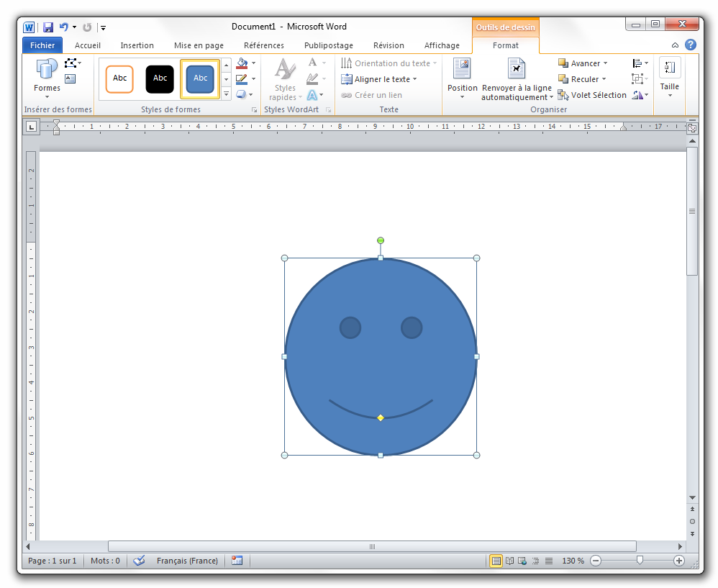Expand the Position dropdown
Image resolution: width=718 pixels, height=588 pixels.
[x=462, y=79]
